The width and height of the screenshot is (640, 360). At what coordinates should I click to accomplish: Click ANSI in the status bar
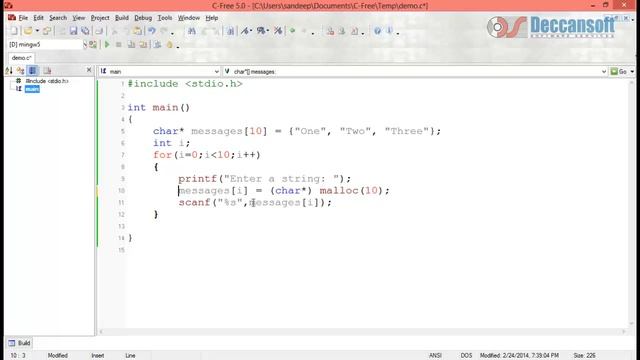point(435,356)
